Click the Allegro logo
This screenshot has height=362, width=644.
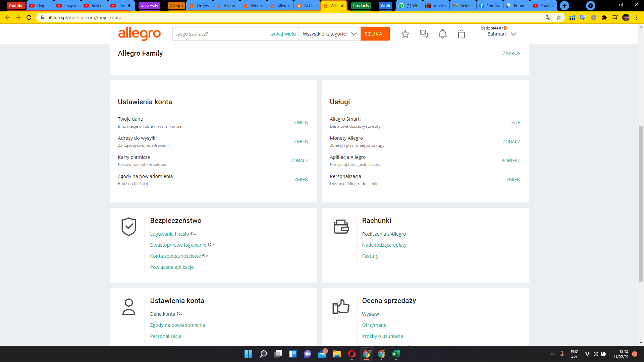(x=140, y=34)
